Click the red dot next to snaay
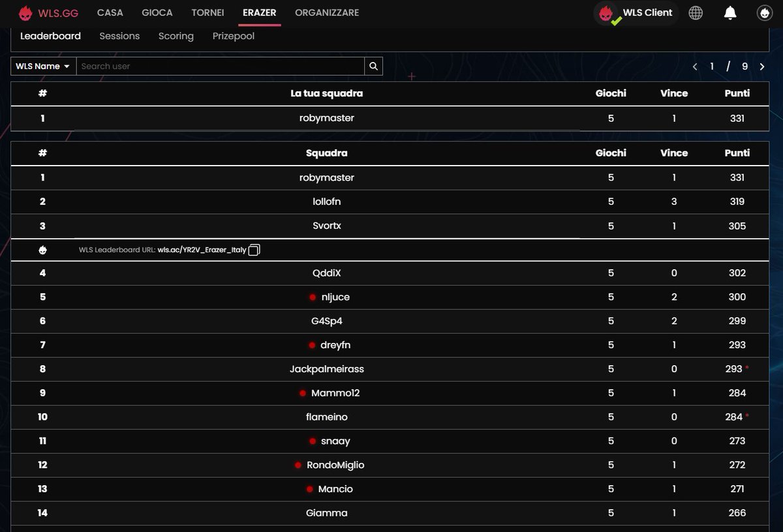783x532 pixels. coord(313,441)
